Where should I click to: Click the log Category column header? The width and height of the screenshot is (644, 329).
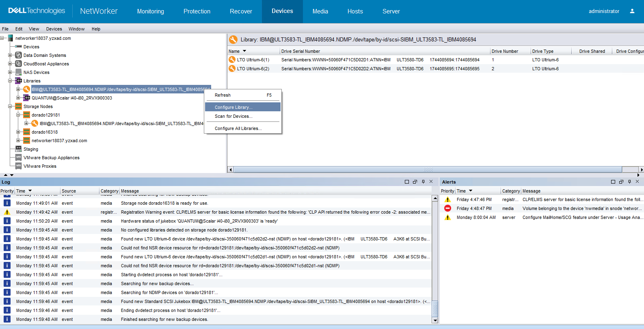109,191
